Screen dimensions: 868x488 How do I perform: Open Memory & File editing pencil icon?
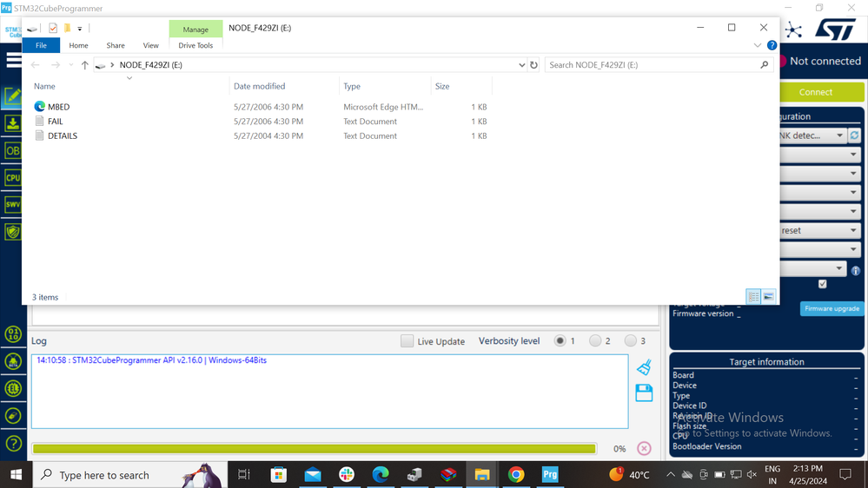(x=12, y=96)
